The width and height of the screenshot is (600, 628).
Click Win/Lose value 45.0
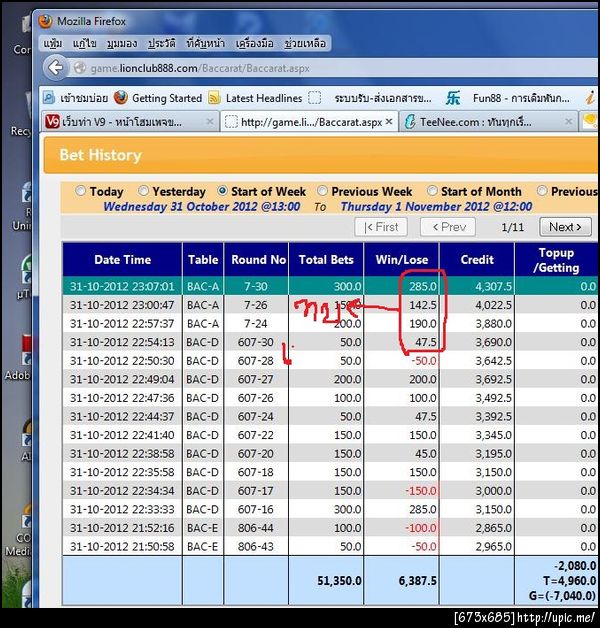(x=425, y=453)
